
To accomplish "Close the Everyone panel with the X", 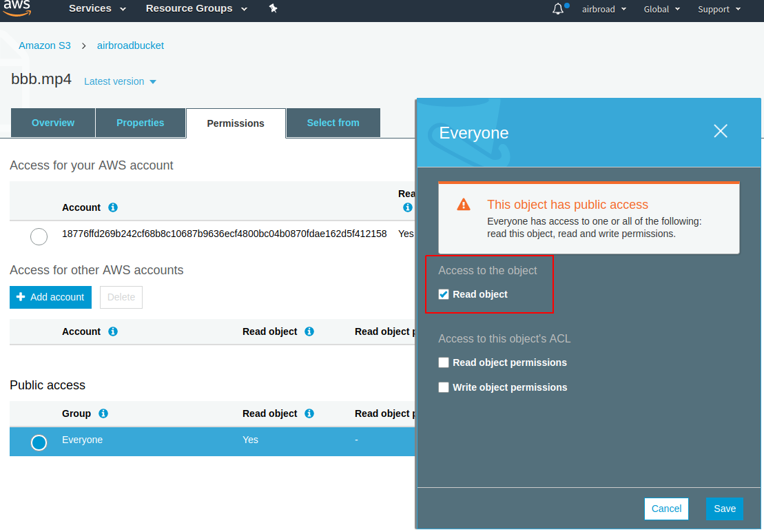I will [720, 131].
